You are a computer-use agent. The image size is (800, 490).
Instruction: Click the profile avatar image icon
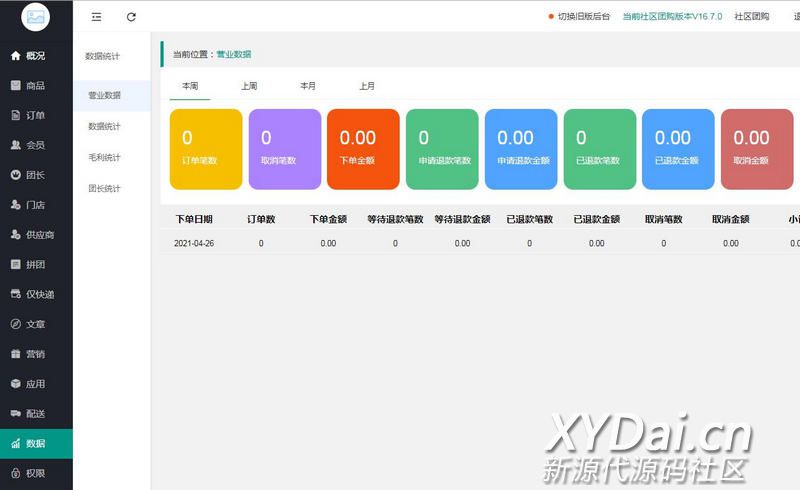click(x=35, y=17)
